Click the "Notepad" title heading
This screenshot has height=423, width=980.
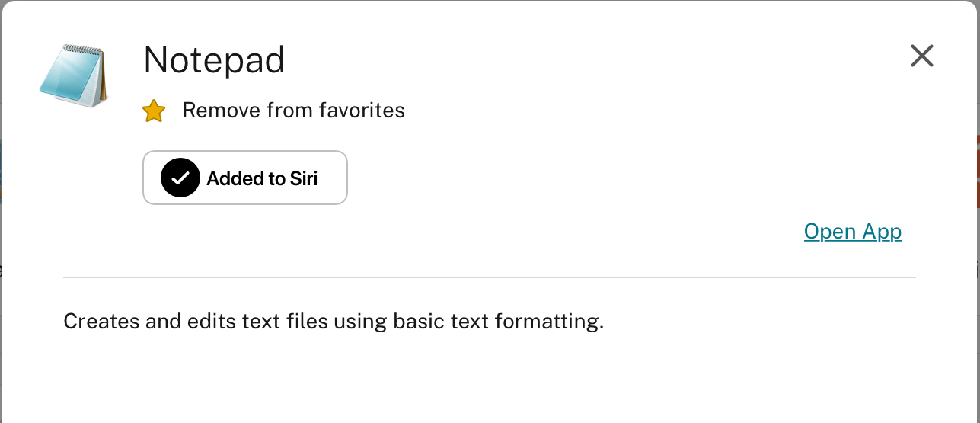214,59
